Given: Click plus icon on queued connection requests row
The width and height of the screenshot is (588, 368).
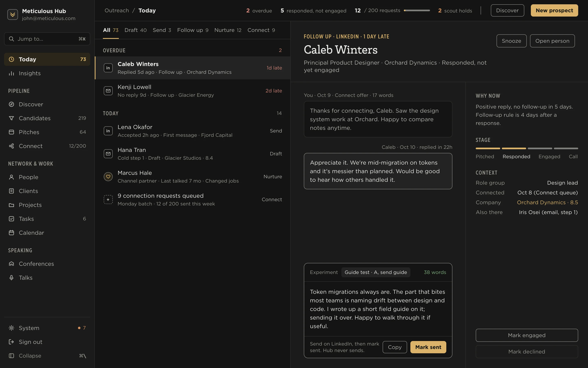Looking at the screenshot, I should (x=108, y=199).
